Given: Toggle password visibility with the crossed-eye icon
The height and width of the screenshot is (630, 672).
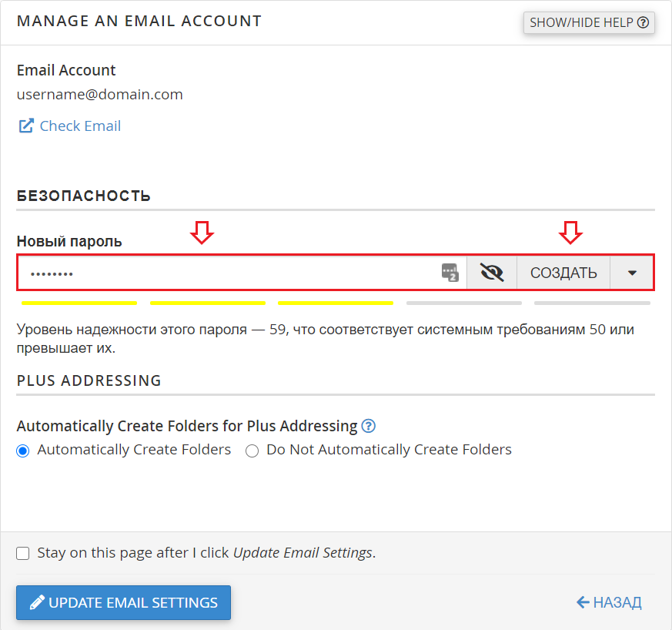Looking at the screenshot, I should (x=491, y=273).
